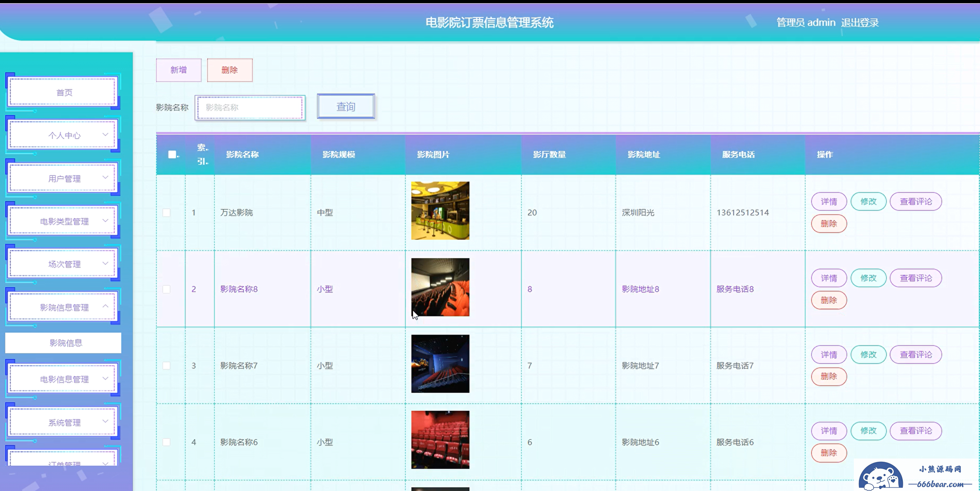
Task: Open the 影院名称6 red seats thumbnail
Action: point(440,440)
